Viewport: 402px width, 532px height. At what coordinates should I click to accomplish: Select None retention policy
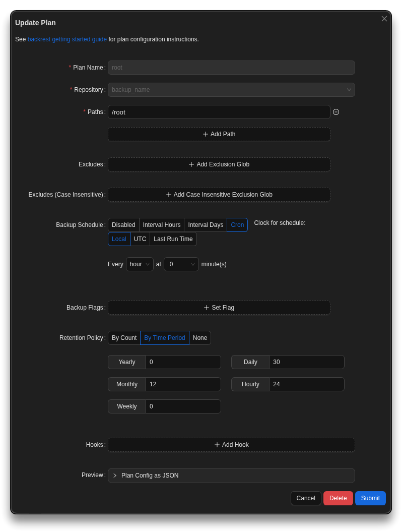200,337
